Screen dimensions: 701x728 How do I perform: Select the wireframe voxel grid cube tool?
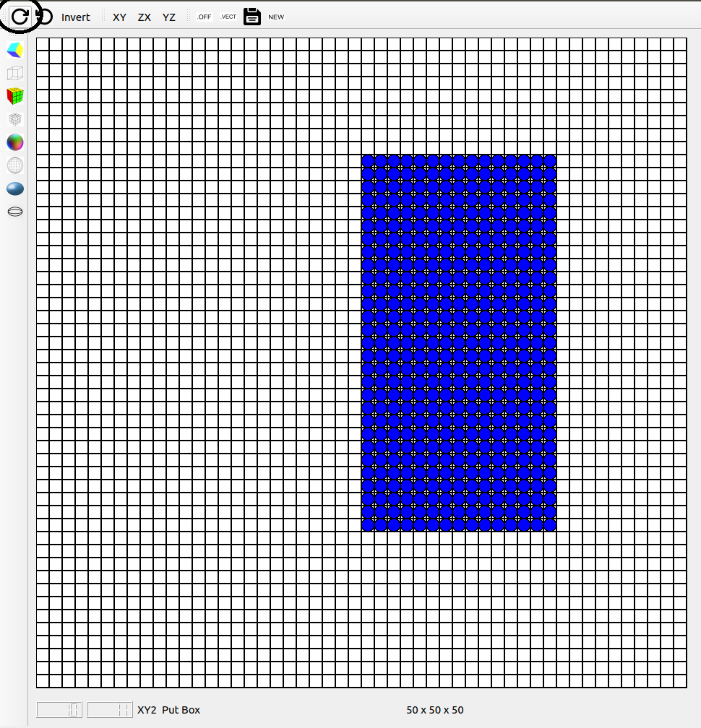(x=14, y=119)
